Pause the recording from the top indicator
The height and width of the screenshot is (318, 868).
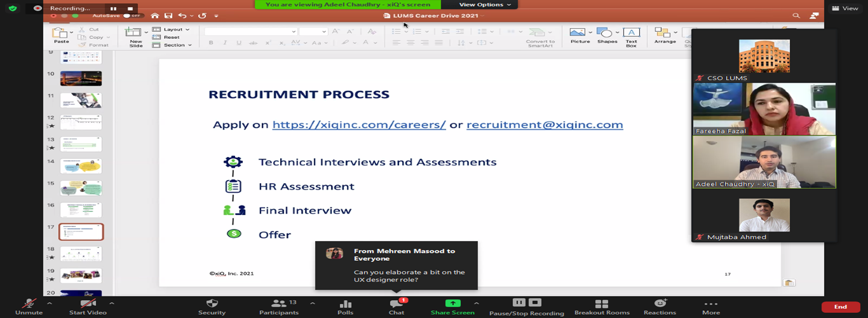coord(113,8)
